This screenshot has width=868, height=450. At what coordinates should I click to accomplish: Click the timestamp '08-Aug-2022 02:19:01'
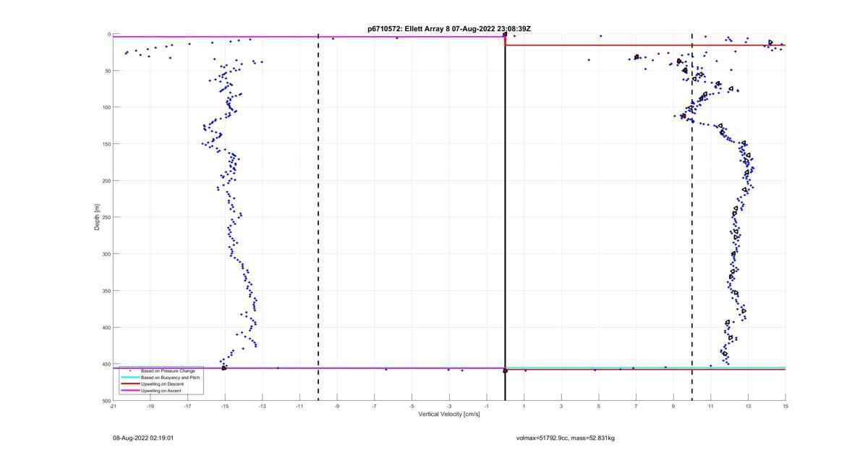pyautogui.click(x=143, y=438)
